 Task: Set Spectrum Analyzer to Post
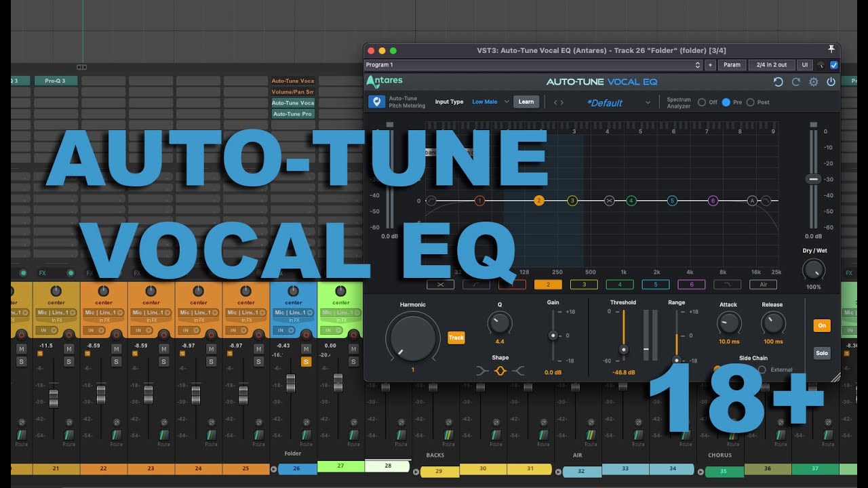point(750,102)
